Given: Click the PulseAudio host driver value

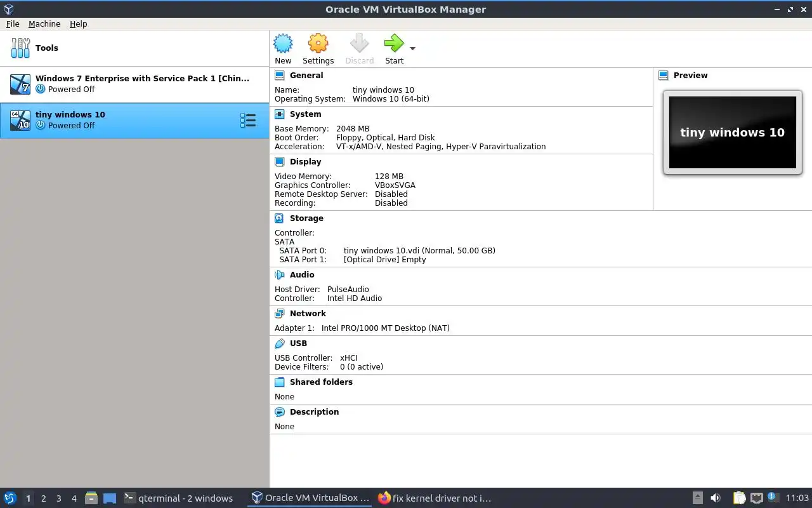Looking at the screenshot, I should point(348,290).
